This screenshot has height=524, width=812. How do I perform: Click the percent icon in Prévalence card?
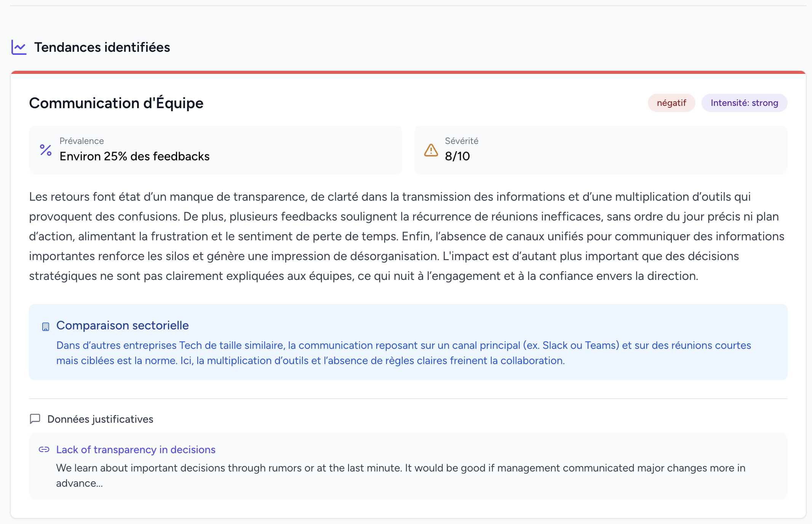[x=46, y=150]
